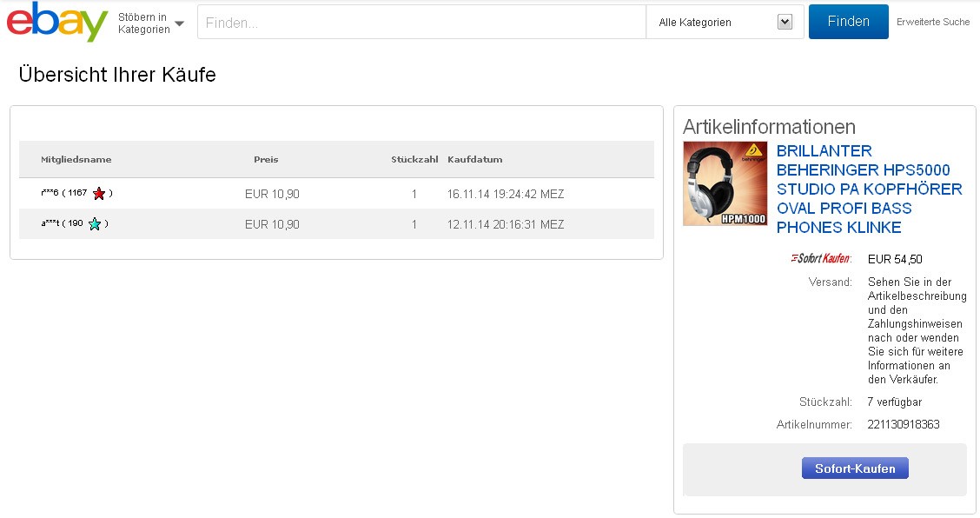Click the turquoise feedback star icon
The width and height of the screenshot is (980, 518).
(x=95, y=224)
